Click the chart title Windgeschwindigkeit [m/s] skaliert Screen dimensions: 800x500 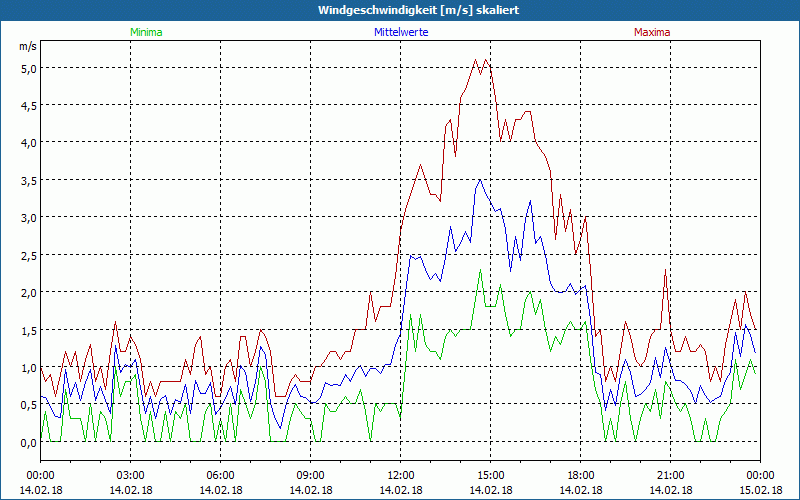pyautogui.click(x=418, y=10)
